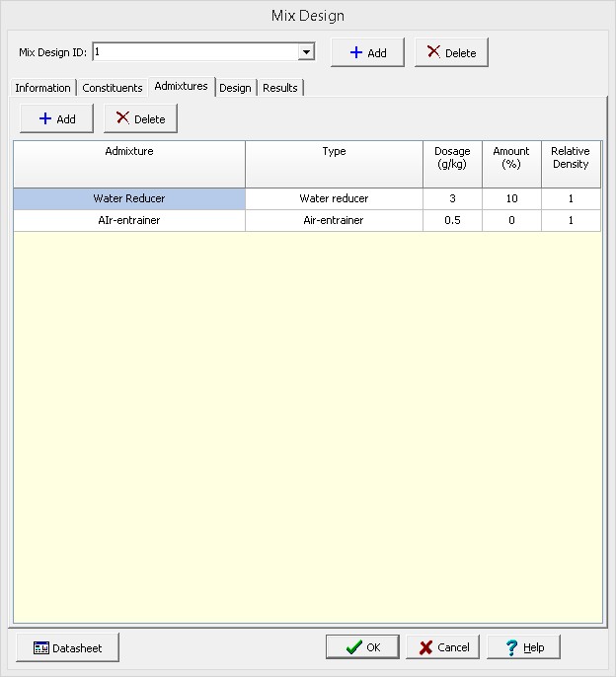Viewport: 616px width, 677px height.
Task: Click dosage value 0.5 for Air-entrainer
Action: coord(452,220)
